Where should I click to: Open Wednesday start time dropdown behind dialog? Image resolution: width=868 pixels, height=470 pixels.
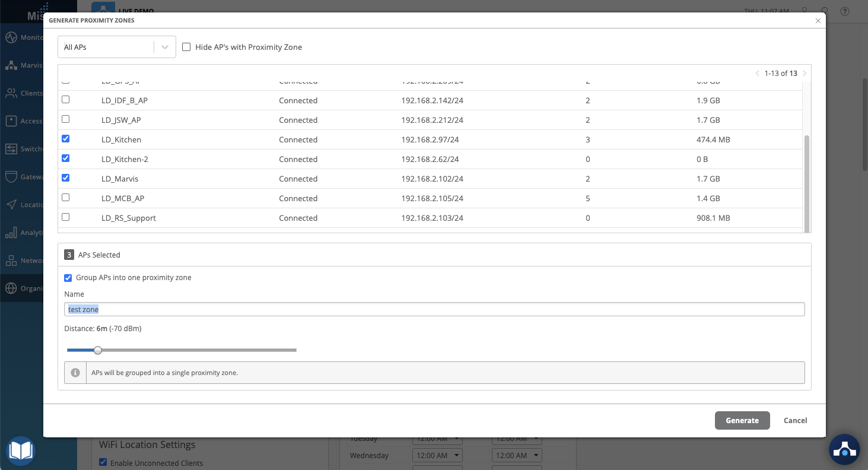pyautogui.click(x=437, y=455)
